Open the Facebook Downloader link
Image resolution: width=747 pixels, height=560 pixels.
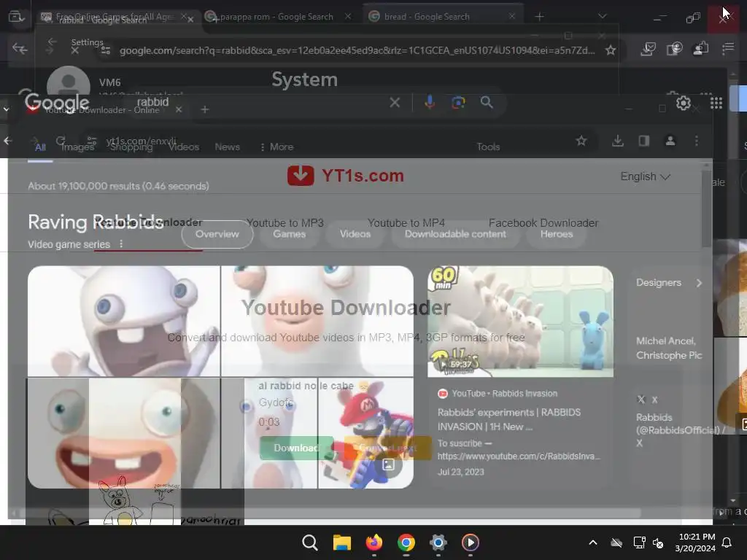[543, 223]
